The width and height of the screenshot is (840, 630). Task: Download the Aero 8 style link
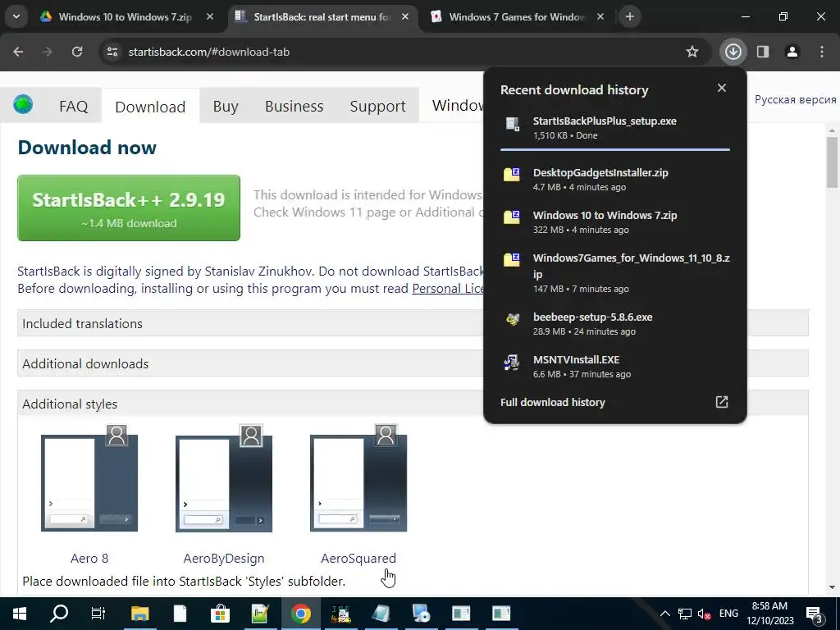(x=89, y=558)
